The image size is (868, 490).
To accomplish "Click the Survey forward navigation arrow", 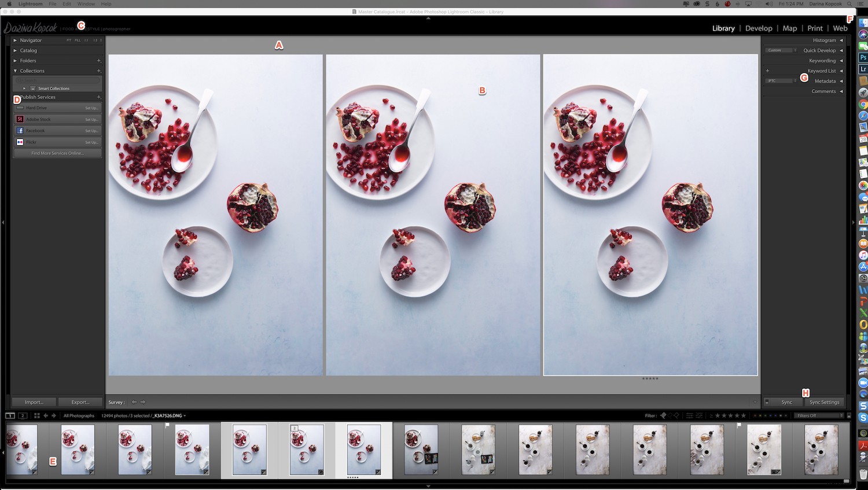I will pyautogui.click(x=142, y=401).
